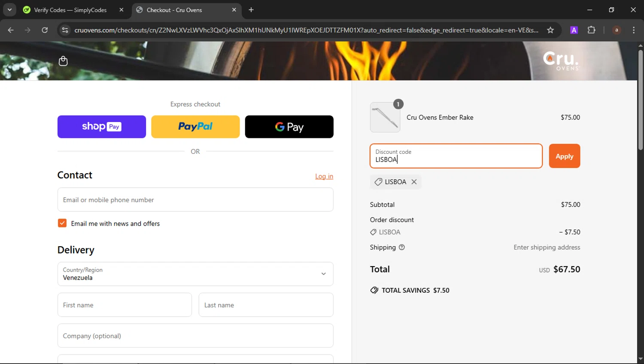Click the page vertical scrollbar thumb
Screen dimensions: 644x364
(x=641, y=100)
